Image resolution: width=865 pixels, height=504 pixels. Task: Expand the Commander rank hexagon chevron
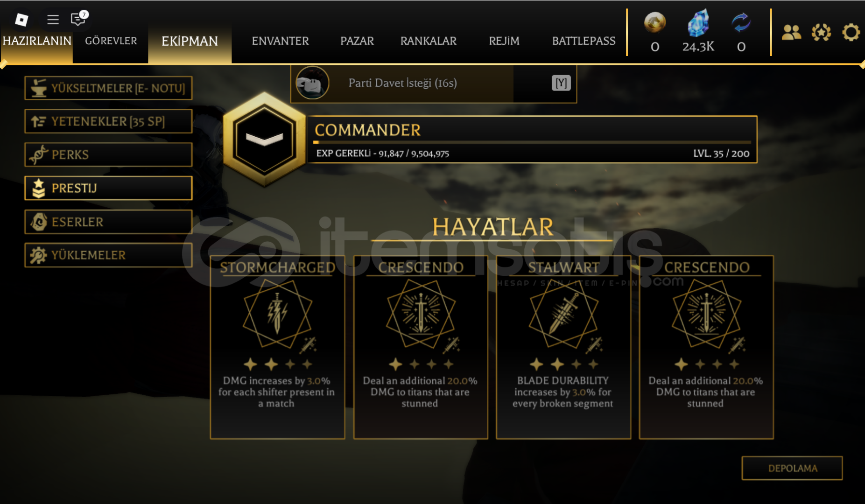pyautogui.click(x=265, y=139)
